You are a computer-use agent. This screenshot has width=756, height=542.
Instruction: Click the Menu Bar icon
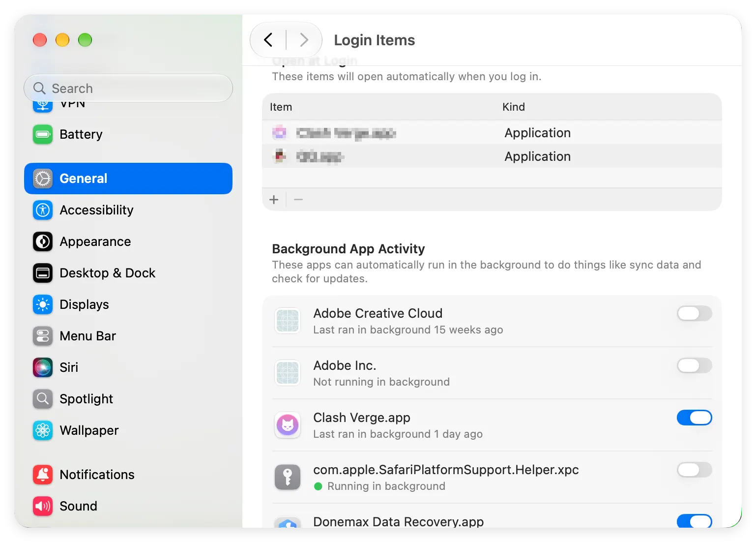tap(43, 336)
